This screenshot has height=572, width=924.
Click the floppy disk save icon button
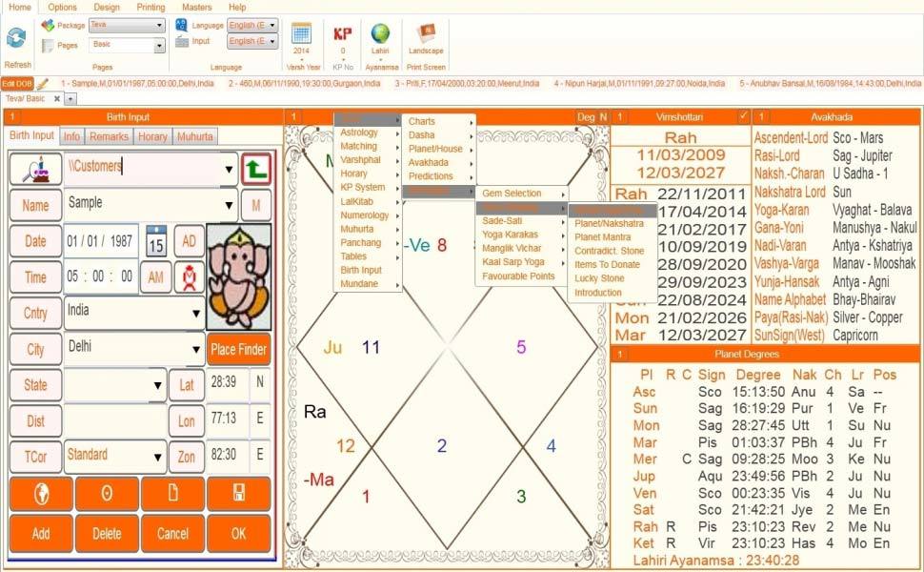pyautogui.click(x=239, y=494)
